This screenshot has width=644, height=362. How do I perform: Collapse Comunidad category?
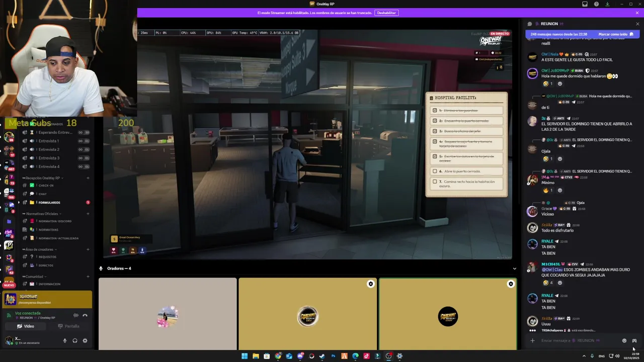(x=35, y=277)
